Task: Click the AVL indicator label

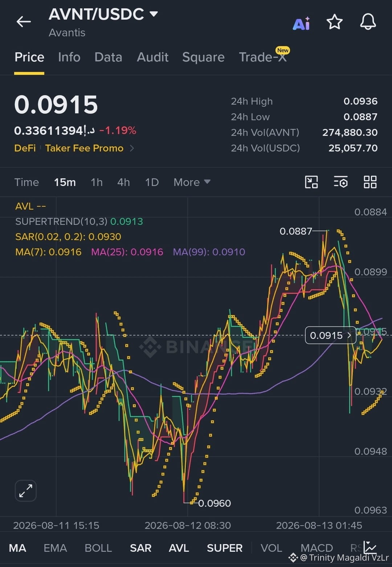Action: (x=30, y=206)
